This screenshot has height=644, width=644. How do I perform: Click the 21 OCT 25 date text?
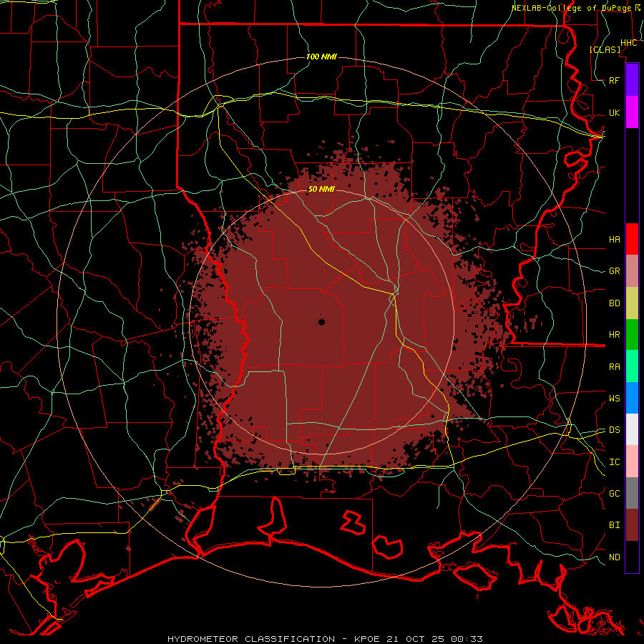(x=416, y=639)
